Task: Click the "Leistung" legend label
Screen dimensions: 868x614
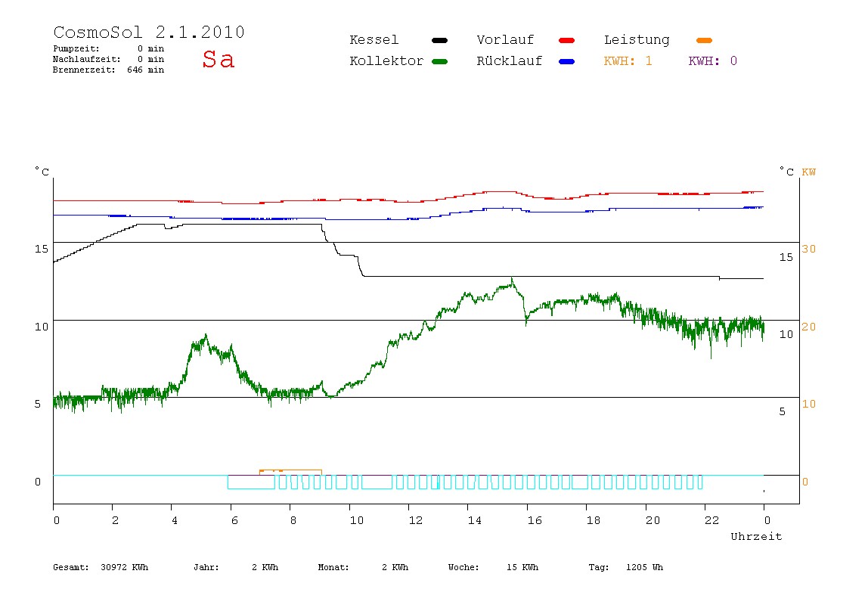Action: click(637, 40)
